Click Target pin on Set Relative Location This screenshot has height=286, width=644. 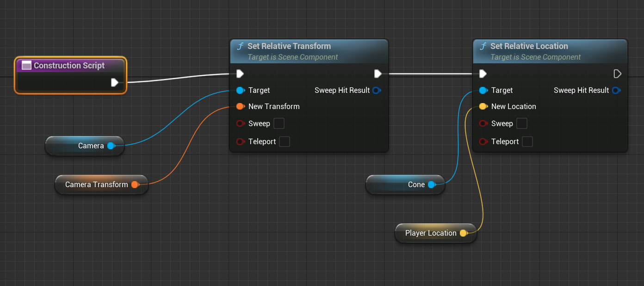coord(483,90)
